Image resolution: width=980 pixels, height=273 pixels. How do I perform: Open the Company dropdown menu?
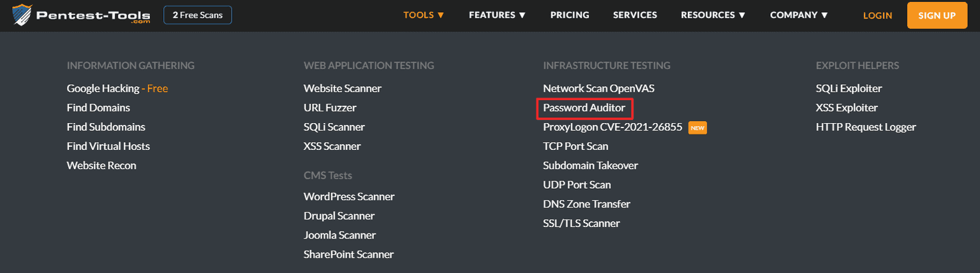(x=799, y=15)
